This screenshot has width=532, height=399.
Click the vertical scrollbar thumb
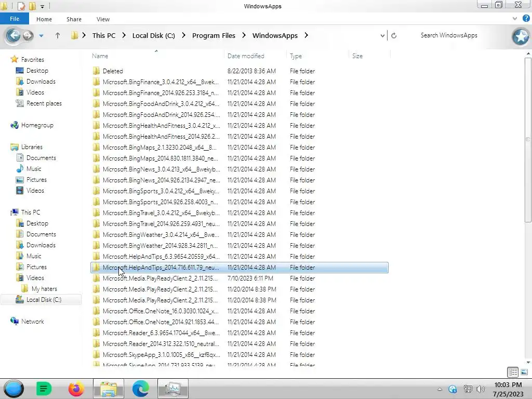point(528,139)
